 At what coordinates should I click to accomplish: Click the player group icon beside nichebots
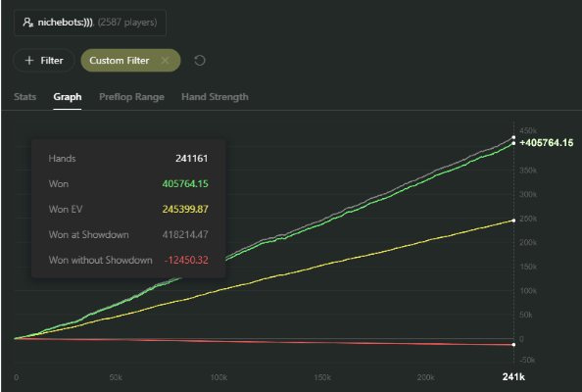[x=28, y=23]
